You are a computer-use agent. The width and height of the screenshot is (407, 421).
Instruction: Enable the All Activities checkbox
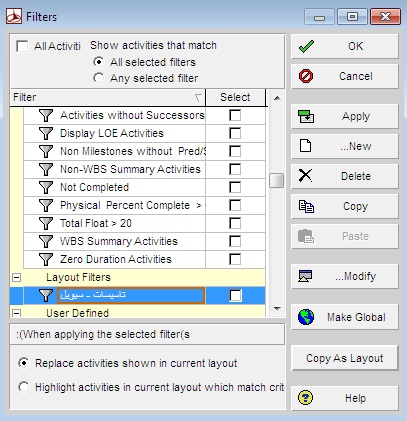[x=22, y=46]
